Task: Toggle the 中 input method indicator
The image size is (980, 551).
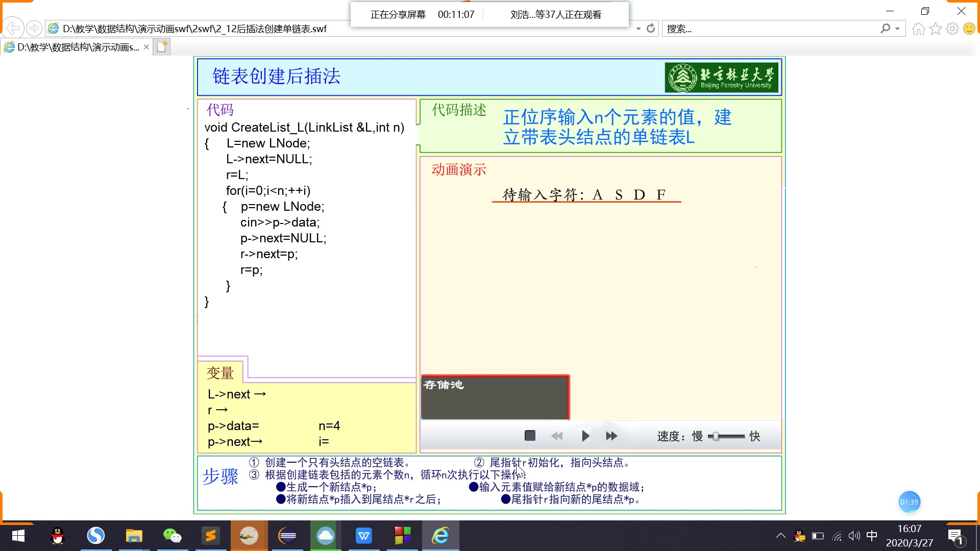Action: point(872,536)
